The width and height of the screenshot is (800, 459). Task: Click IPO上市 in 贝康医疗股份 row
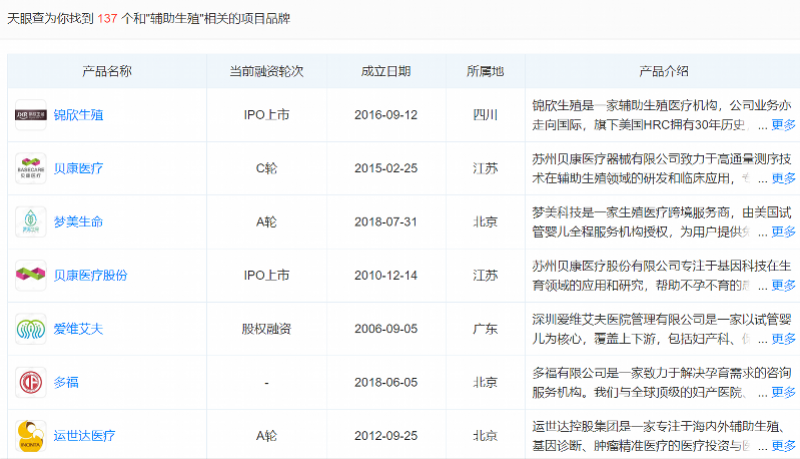coord(266,276)
